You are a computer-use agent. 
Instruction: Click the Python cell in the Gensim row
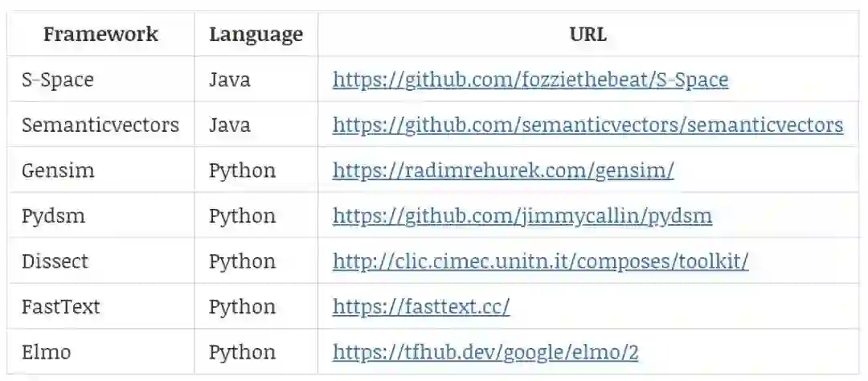[x=242, y=170]
